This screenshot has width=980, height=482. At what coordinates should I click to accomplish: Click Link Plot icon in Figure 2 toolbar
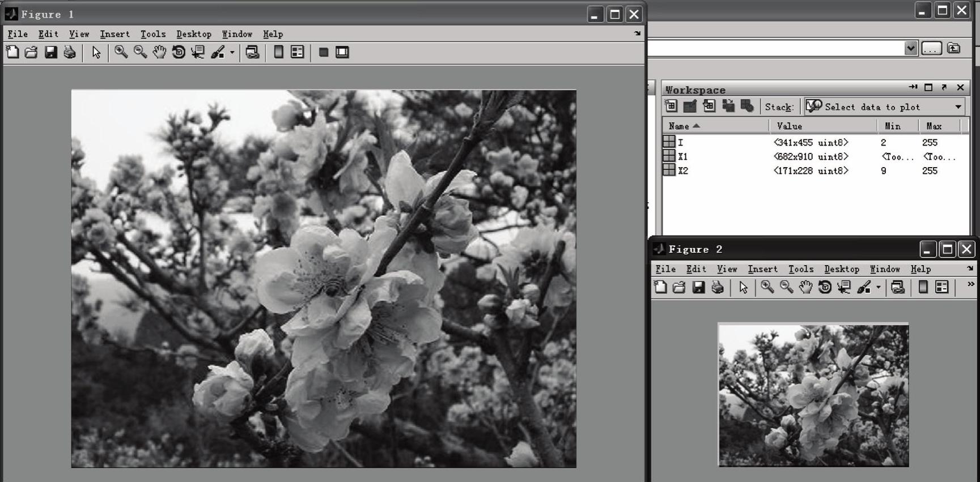898,288
